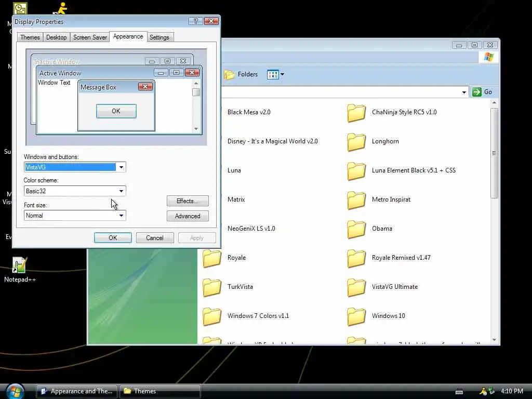Click the preview Message Box OK button
The height and width of the screenshot is (399, 532).
116,111
